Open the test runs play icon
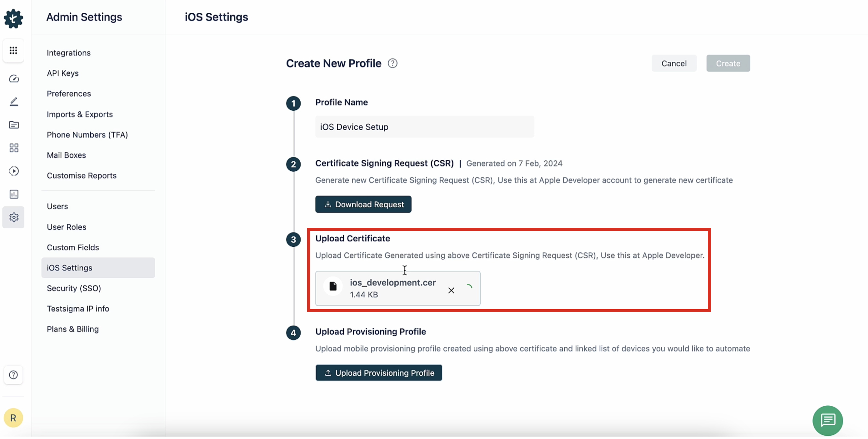The image size is (868, 439). (x=13, y=171)
